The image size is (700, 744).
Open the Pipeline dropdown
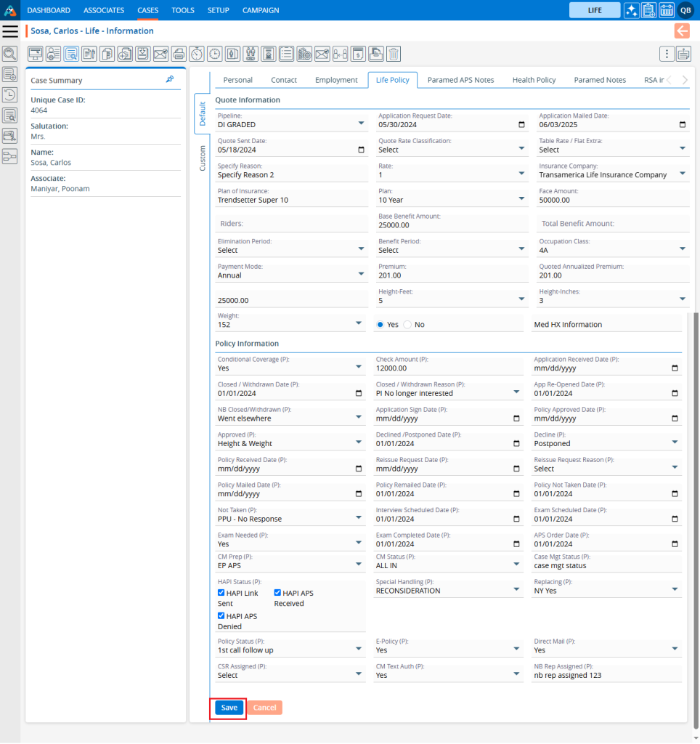click(290, 124)
